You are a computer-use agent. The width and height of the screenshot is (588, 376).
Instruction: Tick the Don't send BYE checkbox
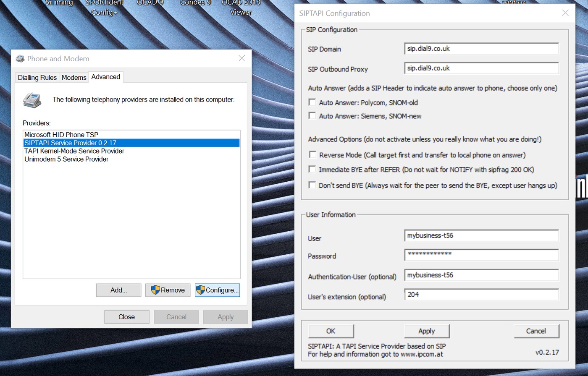312,185
